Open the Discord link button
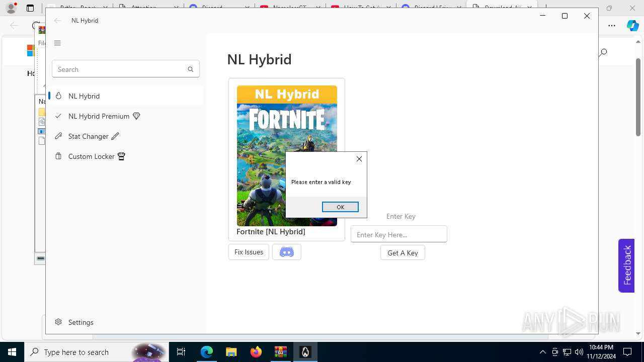The width and height of the screenshot is (644, 362). point(287,252)
